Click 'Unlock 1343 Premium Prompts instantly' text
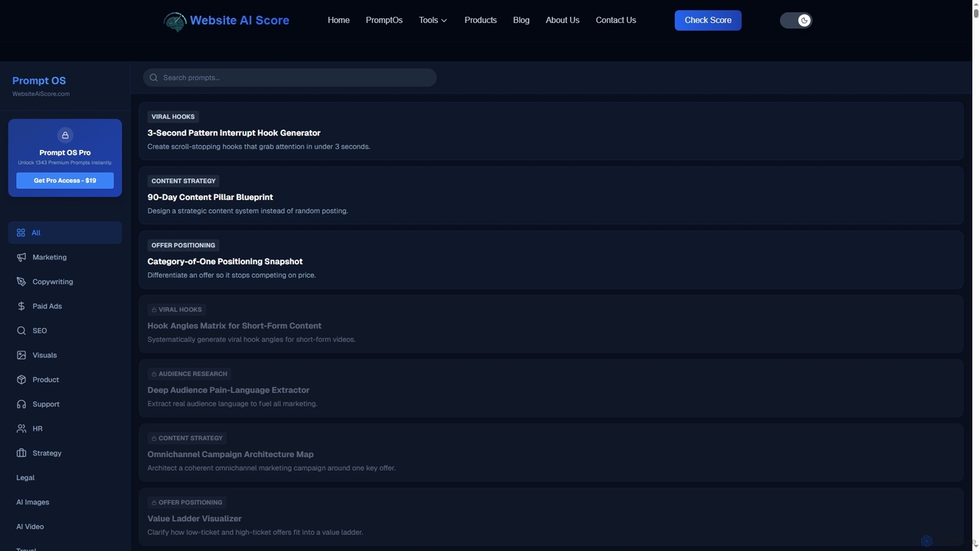The height and width of the screenshot is (551, 980). tap(65, 162)
